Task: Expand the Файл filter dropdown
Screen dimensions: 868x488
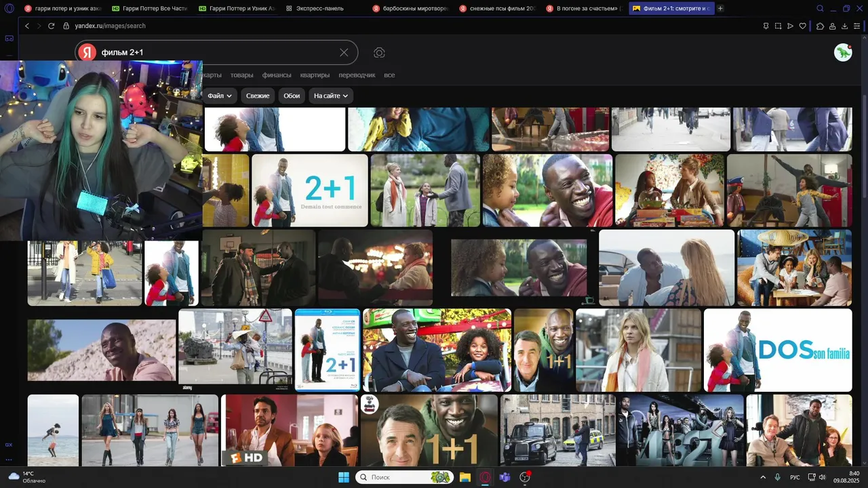Action: coord(220,96)
